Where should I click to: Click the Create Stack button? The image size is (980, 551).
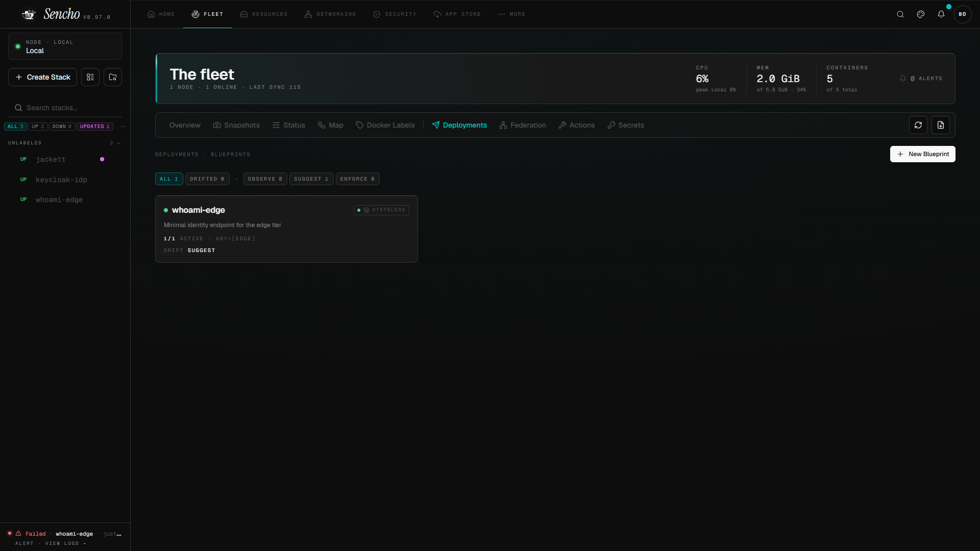pos(42,77)
